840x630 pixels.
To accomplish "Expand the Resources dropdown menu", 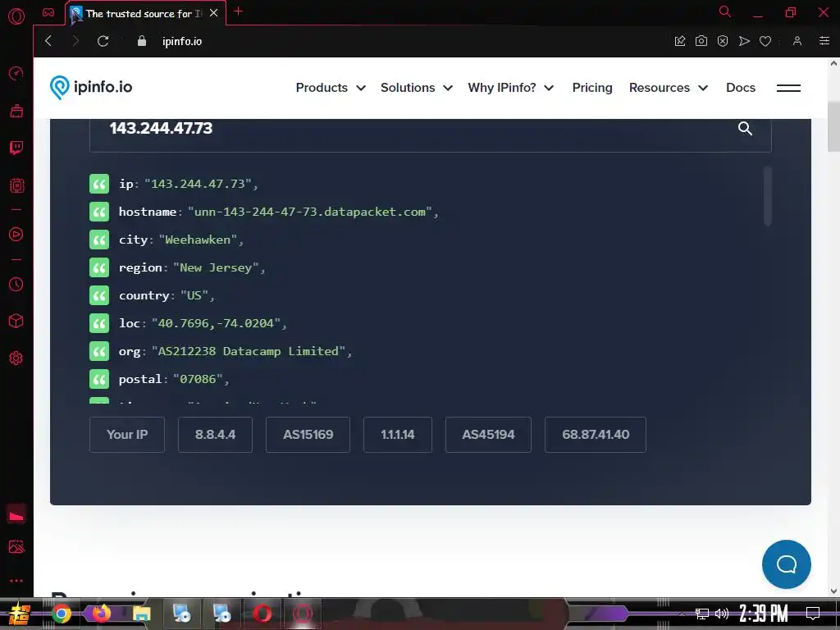I will [x=668, y=87].
